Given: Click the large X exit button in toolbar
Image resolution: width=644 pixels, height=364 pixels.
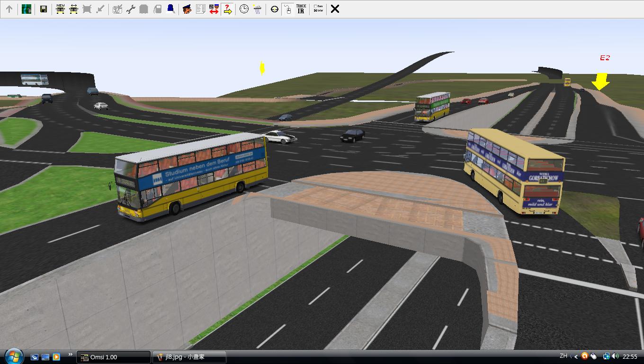Looking at the screenshot, I should point(335,9).
